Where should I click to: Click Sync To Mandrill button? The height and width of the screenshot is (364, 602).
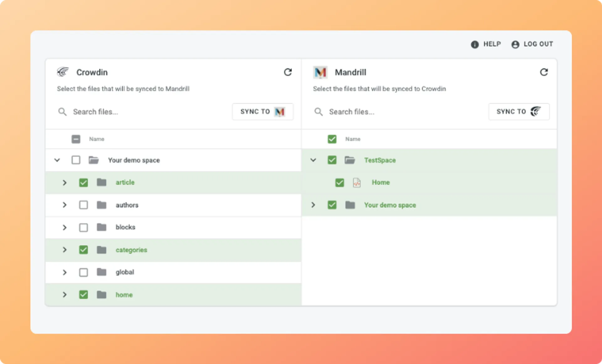coord(262,112)
